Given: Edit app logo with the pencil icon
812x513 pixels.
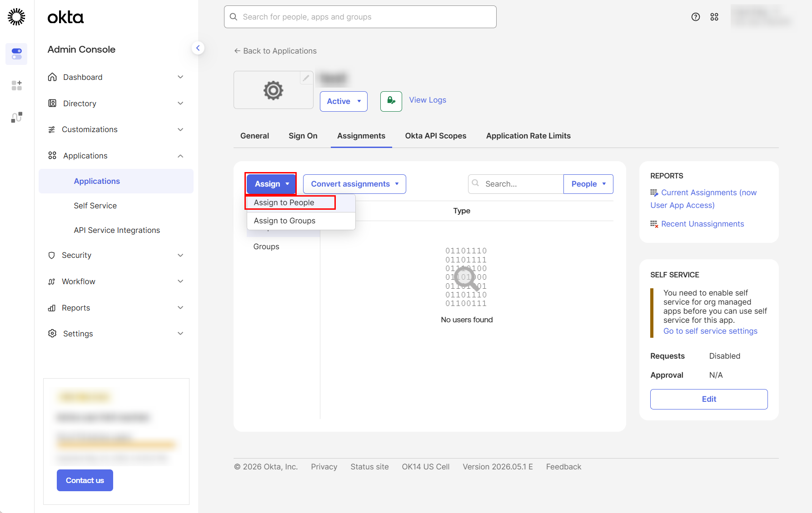Looking at the screenshot, I should coord(306,78).
